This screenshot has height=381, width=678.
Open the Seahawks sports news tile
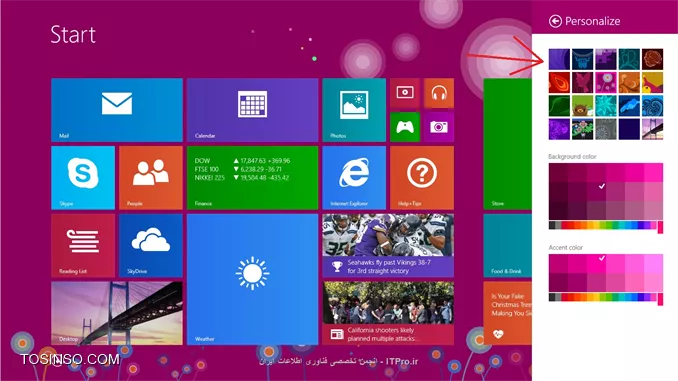pyautogui.click(x=388, y=246)
